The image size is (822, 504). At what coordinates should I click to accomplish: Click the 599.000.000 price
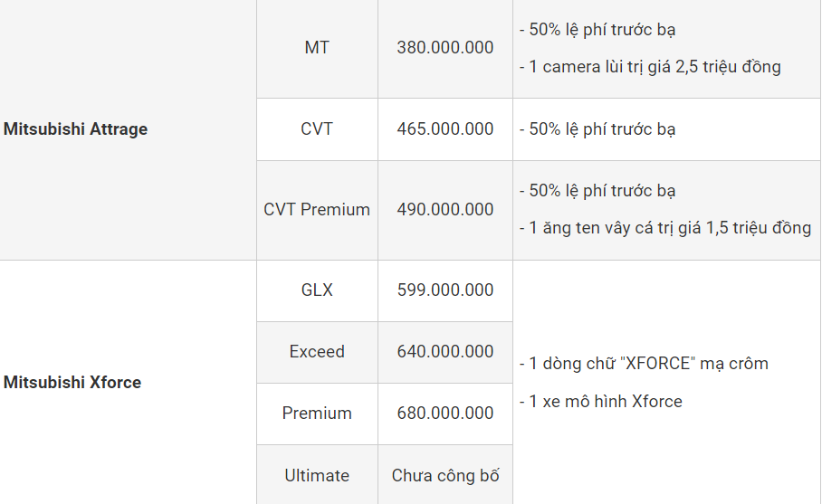point(445,290)
